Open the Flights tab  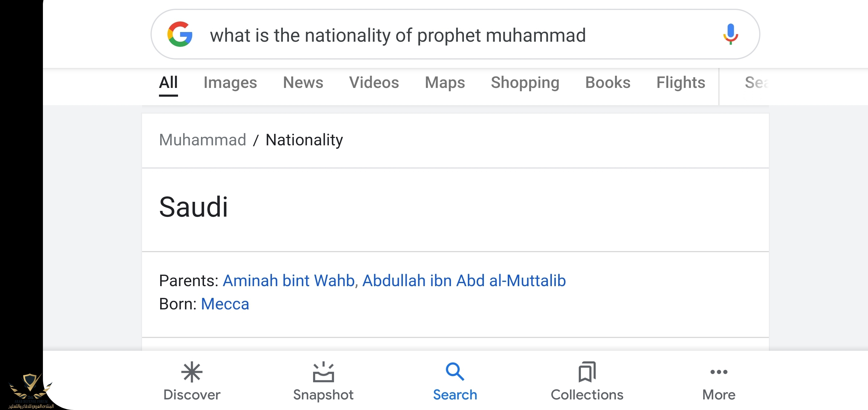(x=681, y=83)
